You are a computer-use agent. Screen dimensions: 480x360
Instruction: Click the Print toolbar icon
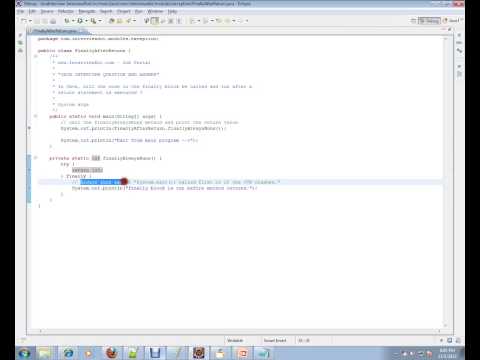53,21
